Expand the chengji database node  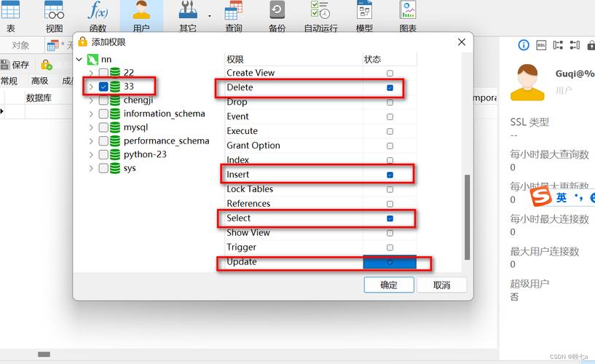tap(91, 100)
